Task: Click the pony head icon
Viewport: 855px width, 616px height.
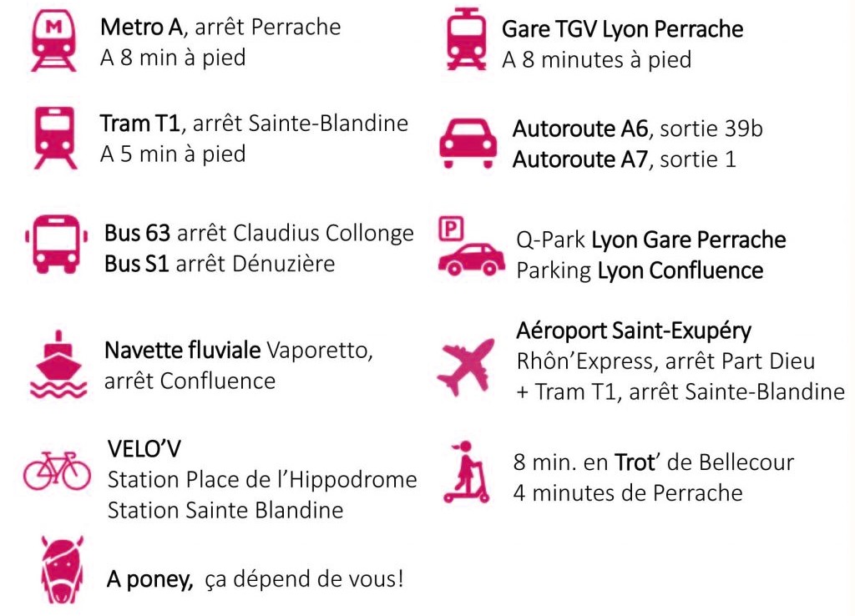Action: coord(62,569)
